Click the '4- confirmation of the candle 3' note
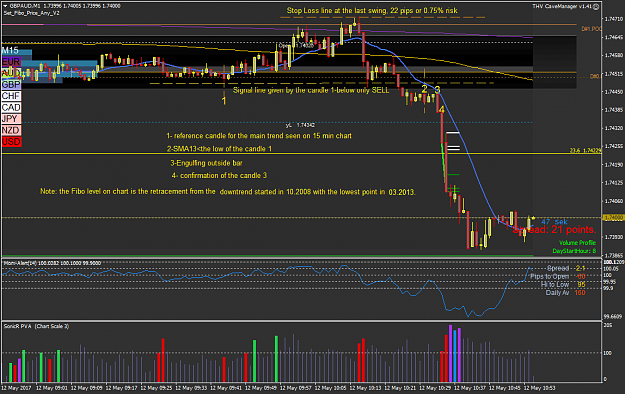The height and width of the screenshot is (394, 625). (219, 175)
